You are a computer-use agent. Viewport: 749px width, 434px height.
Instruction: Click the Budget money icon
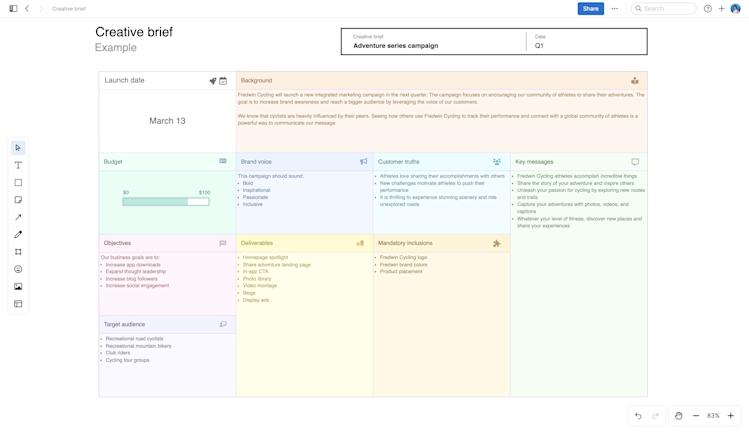(223, 161)
